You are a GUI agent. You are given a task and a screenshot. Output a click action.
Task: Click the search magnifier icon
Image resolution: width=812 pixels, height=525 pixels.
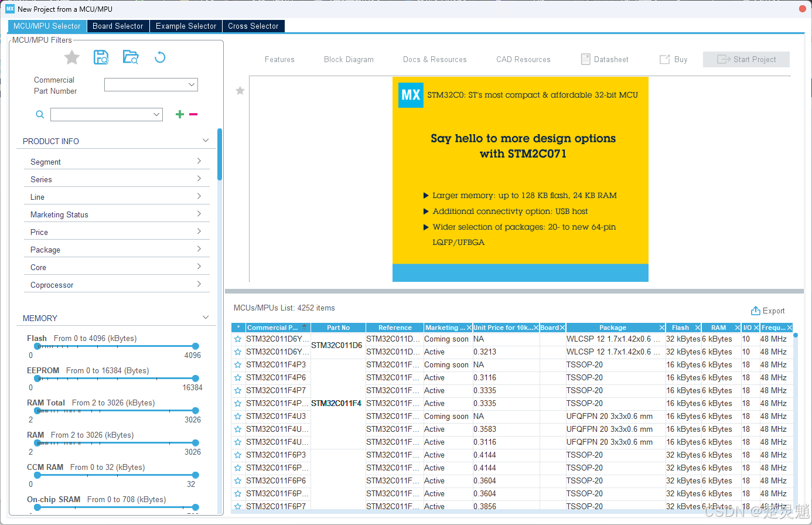(40, 114)
